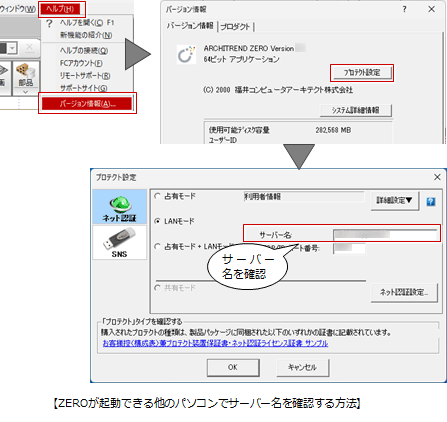Click the プロテクト設定 button
The height and width of the screenshot is (422, 447).
362,72
